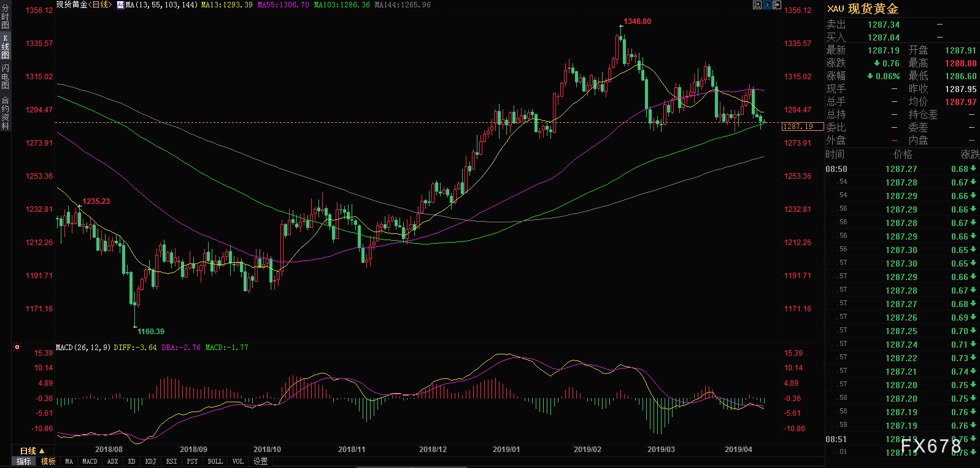Toggle the MACD indicator button
980x468 pixels.
coord(90,461)
